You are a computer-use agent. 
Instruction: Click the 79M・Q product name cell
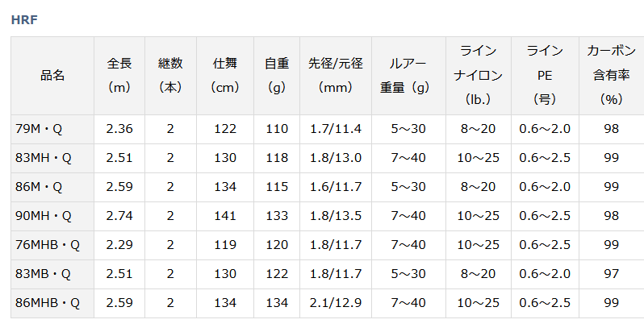pos(52,129)
